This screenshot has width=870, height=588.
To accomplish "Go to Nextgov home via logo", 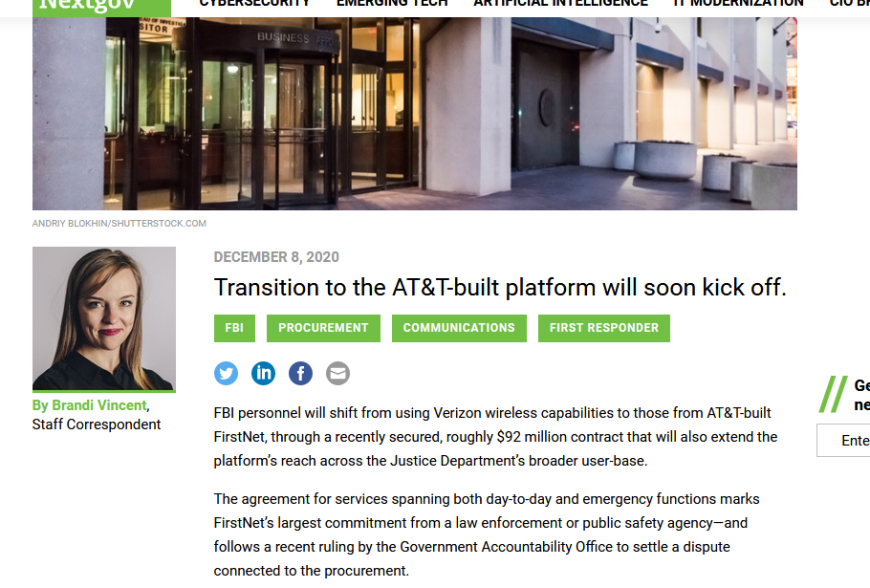I will pyautogui.click(x=101, y=7).
